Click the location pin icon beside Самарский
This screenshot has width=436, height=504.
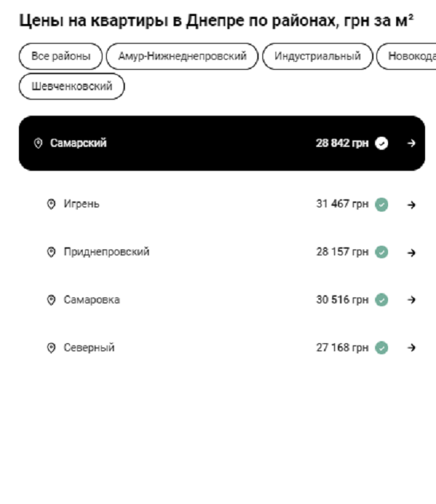39,143
